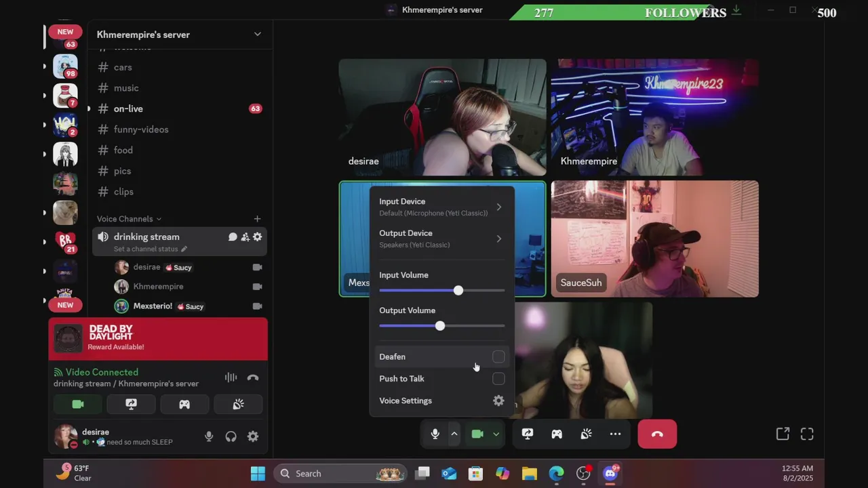Deafen with headphones icon in user panel
The height and width of the screenshot is (488, 868).
coord(231,436)
